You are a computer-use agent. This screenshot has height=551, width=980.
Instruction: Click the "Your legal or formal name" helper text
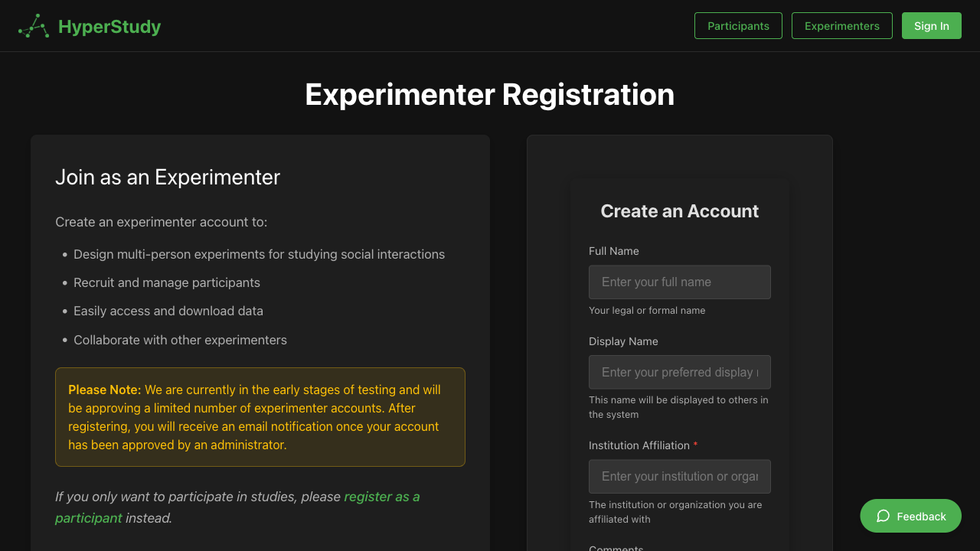647,310
